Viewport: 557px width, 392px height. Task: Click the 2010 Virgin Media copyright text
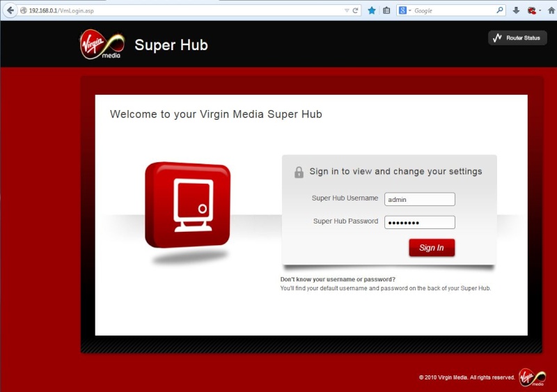[466, 377]
